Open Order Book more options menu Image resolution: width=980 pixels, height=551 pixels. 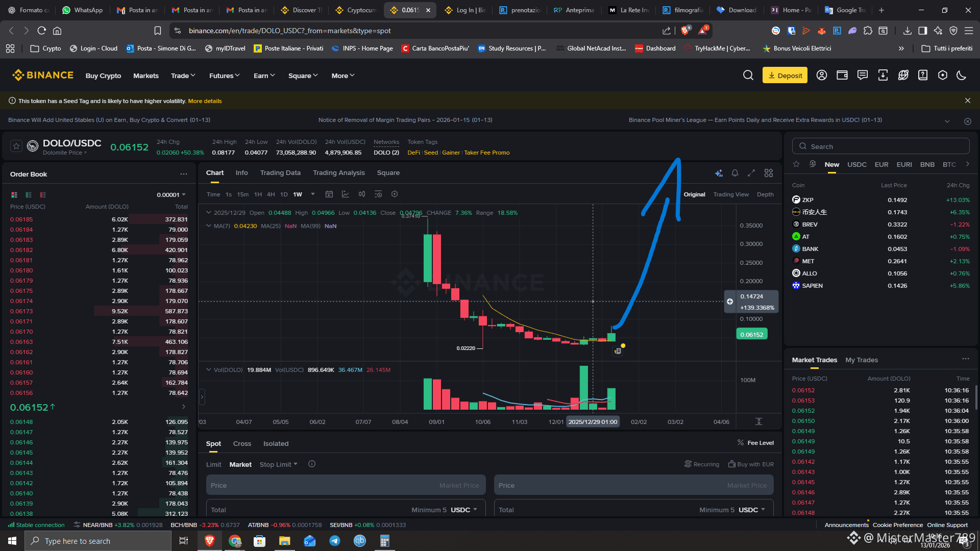pos(184,174)
